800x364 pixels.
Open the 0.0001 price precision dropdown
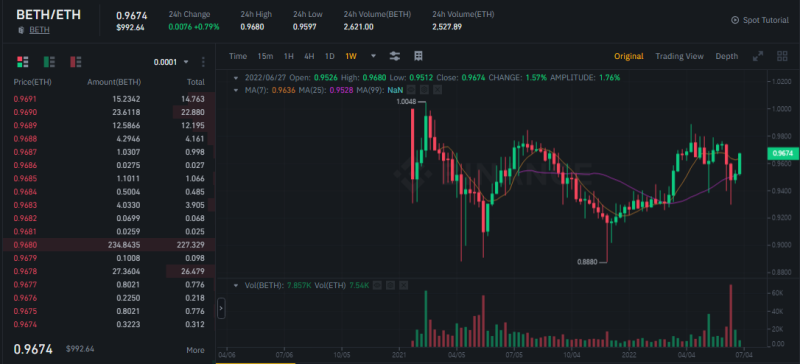172,62
